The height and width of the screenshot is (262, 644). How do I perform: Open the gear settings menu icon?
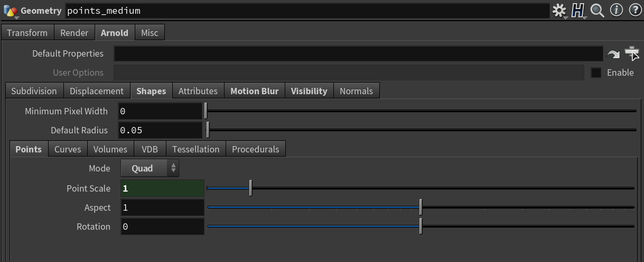[x=559, y=11]
